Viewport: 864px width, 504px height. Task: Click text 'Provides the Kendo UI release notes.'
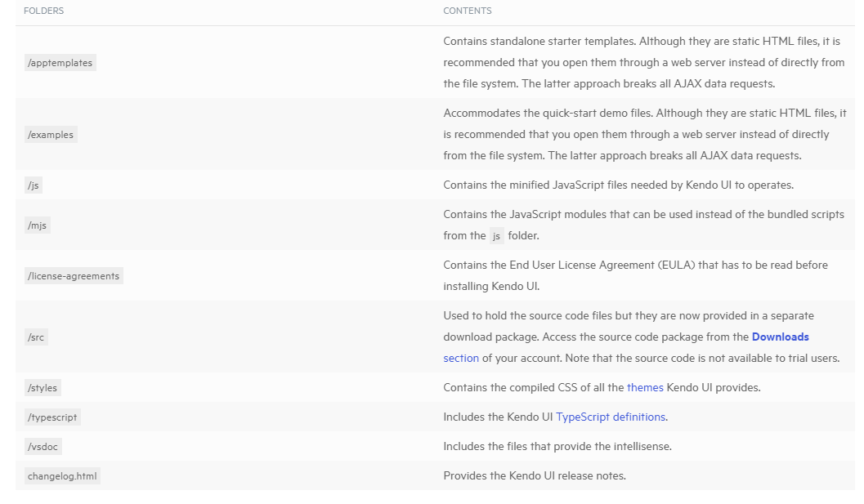pos(535,475)
